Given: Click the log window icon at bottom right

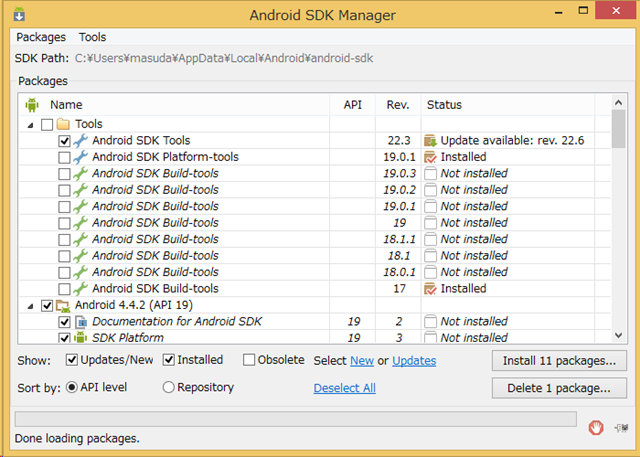Looking at the screenshot, I should (620, 428).
